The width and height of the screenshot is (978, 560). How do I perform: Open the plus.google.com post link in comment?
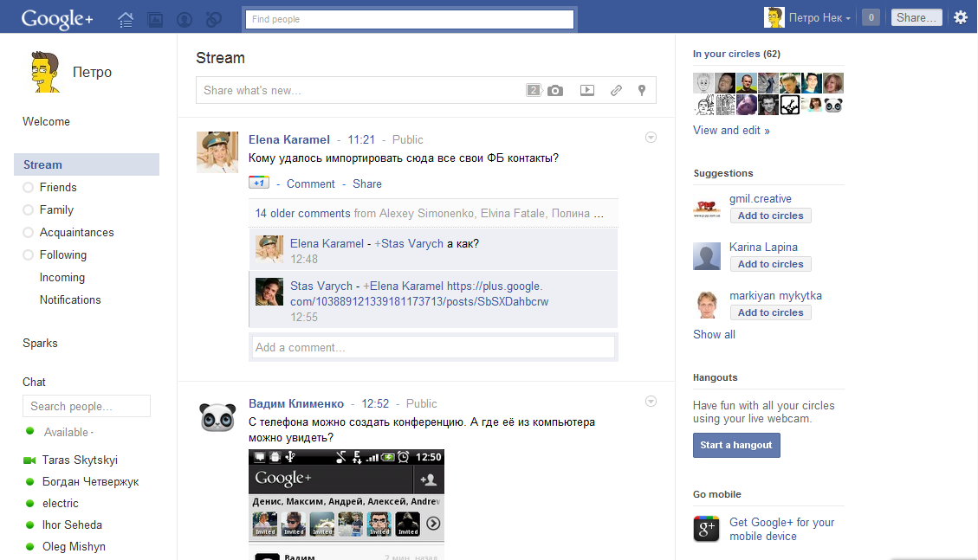click(x=419, y=294)
